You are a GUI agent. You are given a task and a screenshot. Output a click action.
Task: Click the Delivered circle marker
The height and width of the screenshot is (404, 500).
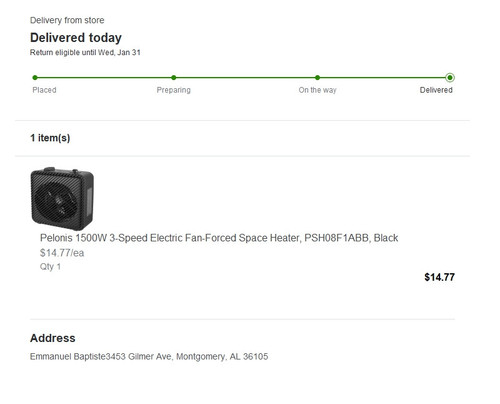pos(450,78)
